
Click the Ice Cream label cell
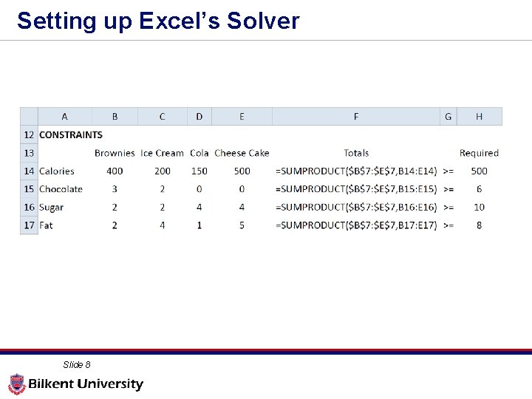click(162, 153)
